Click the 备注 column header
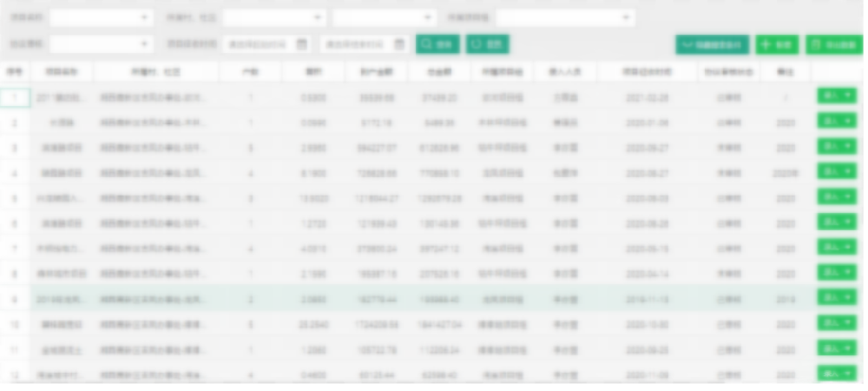Viewport: 868px width, 391px height. point(786,72)
